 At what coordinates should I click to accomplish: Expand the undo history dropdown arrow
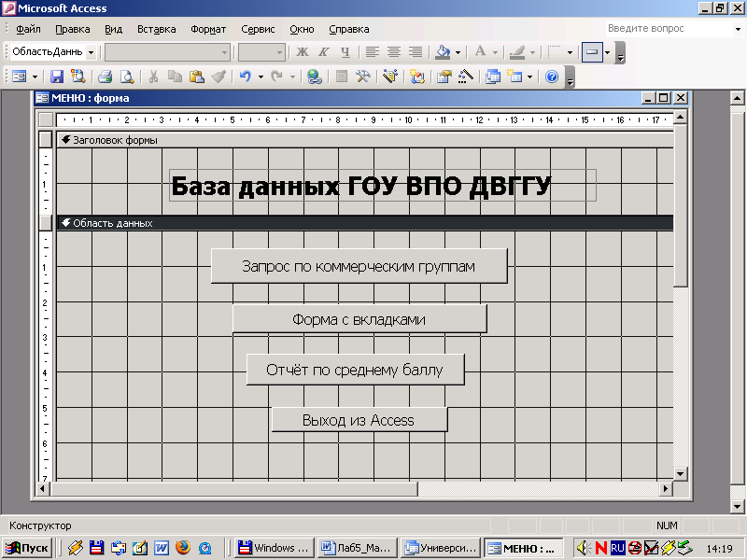[x=261, y=77]
